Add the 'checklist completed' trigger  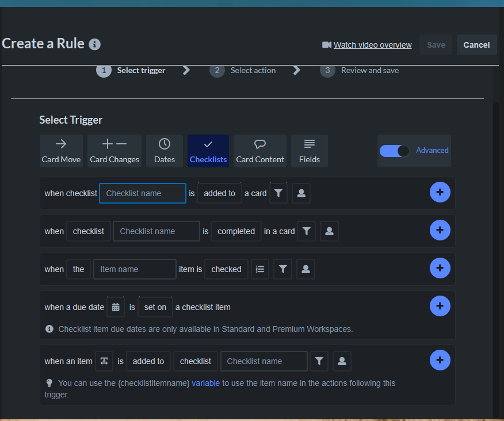[x=440, y=230]
